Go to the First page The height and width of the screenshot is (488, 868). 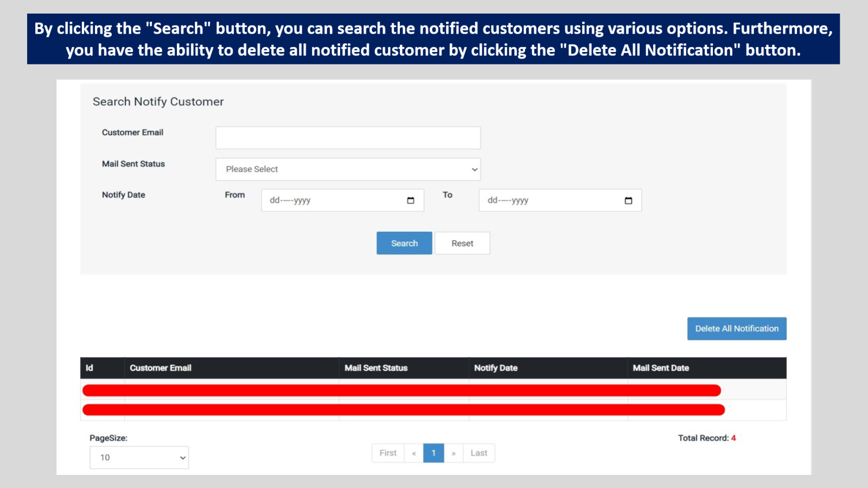387,453
